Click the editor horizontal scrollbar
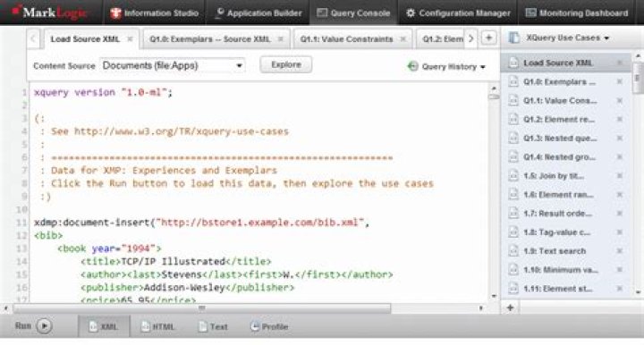Screen dimensions: 644x345 click(x=202, y=308)
